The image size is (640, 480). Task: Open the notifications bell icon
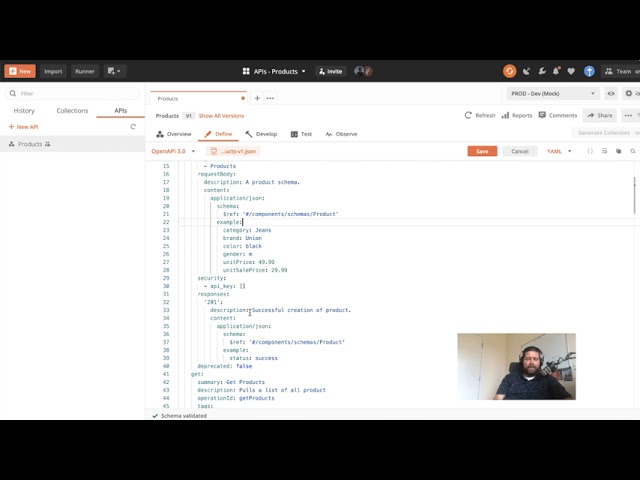pos(556,71)
